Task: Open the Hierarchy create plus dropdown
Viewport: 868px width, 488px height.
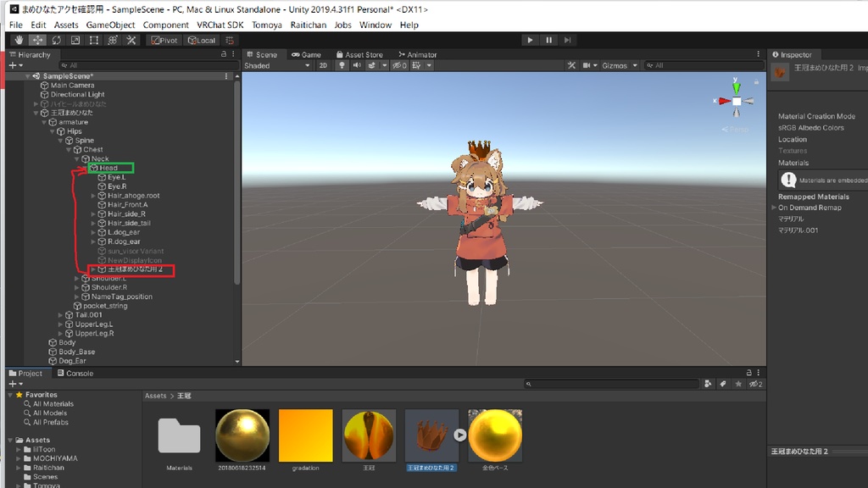Action: click(x=15, y=65)
